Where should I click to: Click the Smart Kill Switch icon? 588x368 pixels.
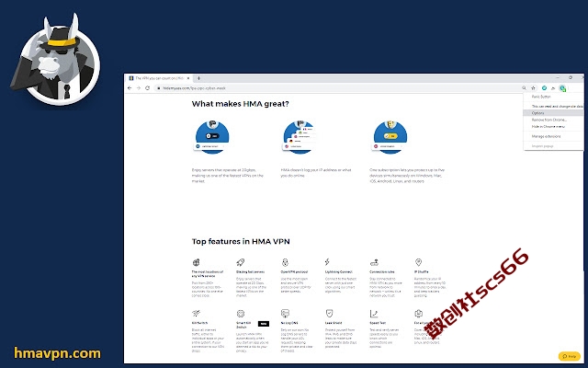[x=241, y=313]
